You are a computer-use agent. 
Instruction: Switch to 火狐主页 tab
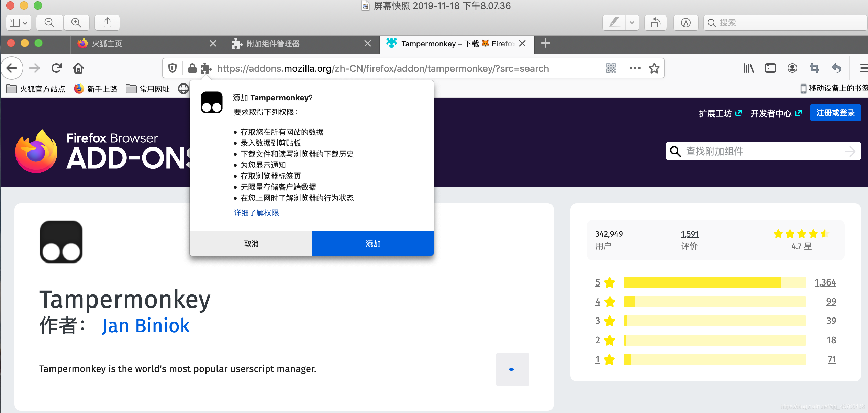click(x=107, y=44)
